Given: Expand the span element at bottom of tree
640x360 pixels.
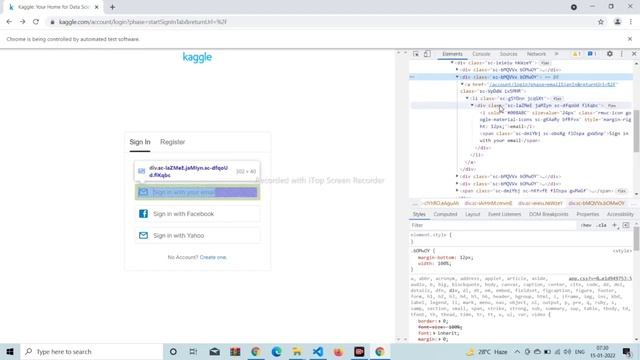Looking at the screenshot, I should (x=457, y=191).
